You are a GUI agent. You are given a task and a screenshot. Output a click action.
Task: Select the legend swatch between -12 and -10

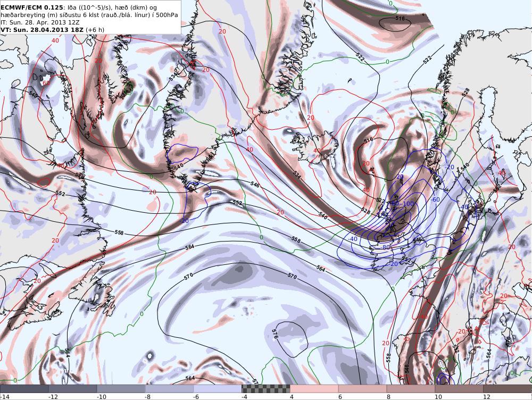click(73, 389)
